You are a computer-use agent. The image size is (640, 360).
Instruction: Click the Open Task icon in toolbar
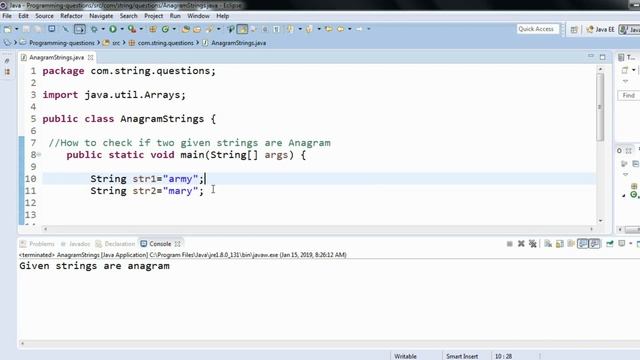pyautogui.click(x=197, y=29)
